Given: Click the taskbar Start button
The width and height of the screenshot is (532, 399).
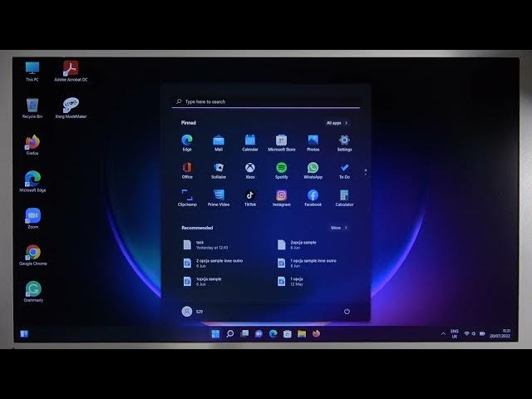Looking at the screenshot, I should point(215,334).
